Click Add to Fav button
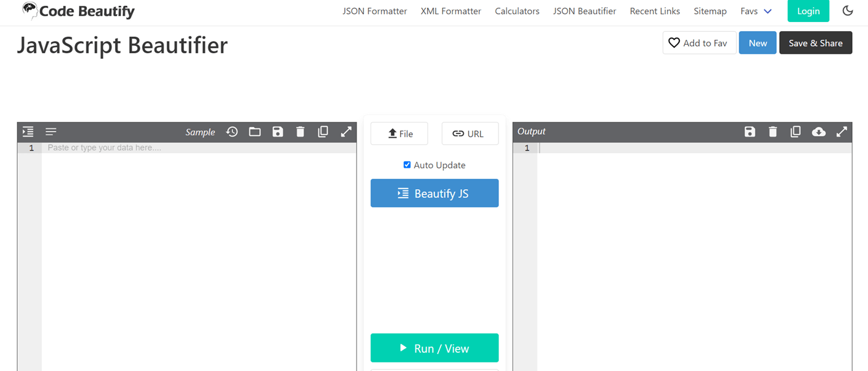 click(700, 43)
